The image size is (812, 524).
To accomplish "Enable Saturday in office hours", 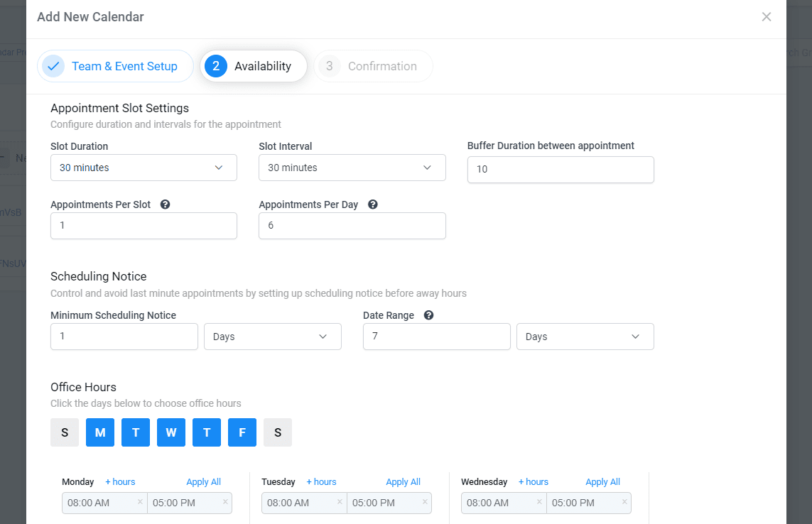I will coord(278,432).
